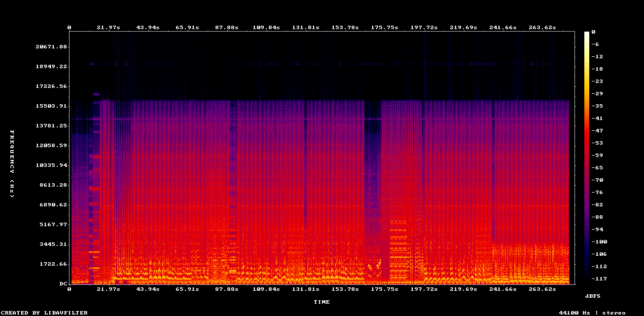Select the -112 dBFS scale value
This screenshot has height=316, width=644.
pos(599,266)
